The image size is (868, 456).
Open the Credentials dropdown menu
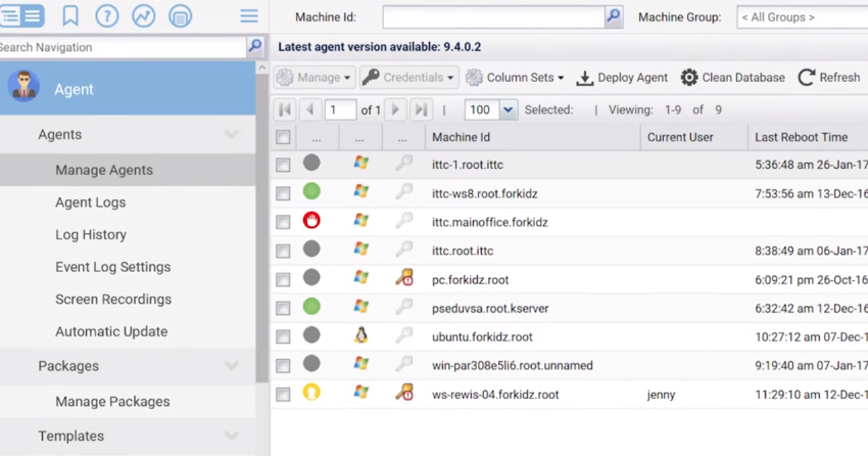pos(409,78)
